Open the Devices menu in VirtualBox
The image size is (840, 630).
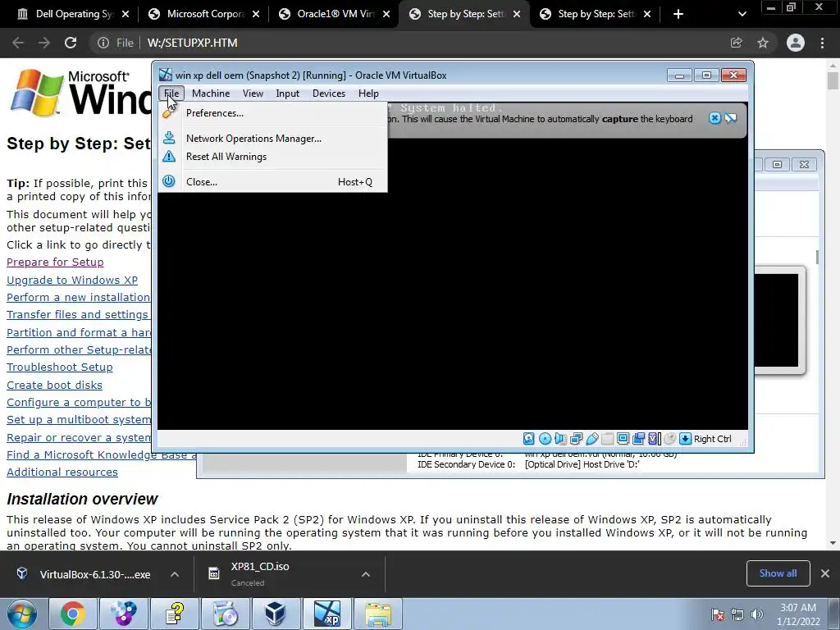point(329,94)
